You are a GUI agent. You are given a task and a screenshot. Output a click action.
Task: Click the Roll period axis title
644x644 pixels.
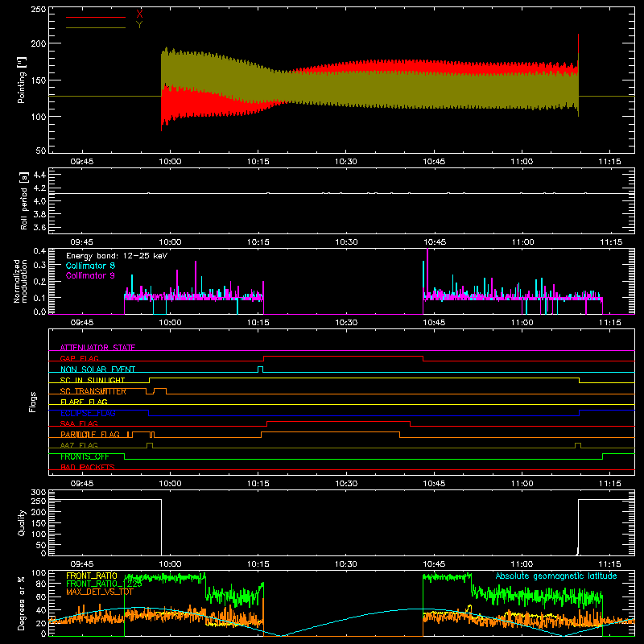pyautogui.click(x=24, y=200)
